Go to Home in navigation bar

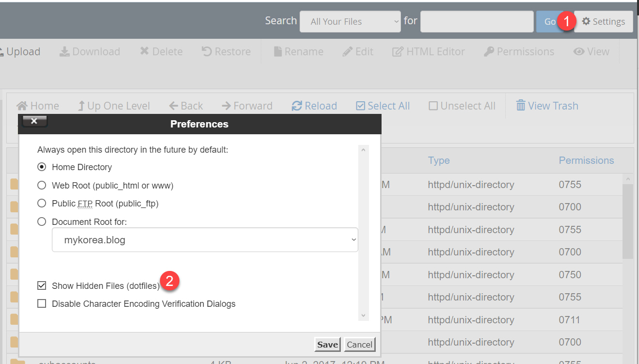pos(38,106)
